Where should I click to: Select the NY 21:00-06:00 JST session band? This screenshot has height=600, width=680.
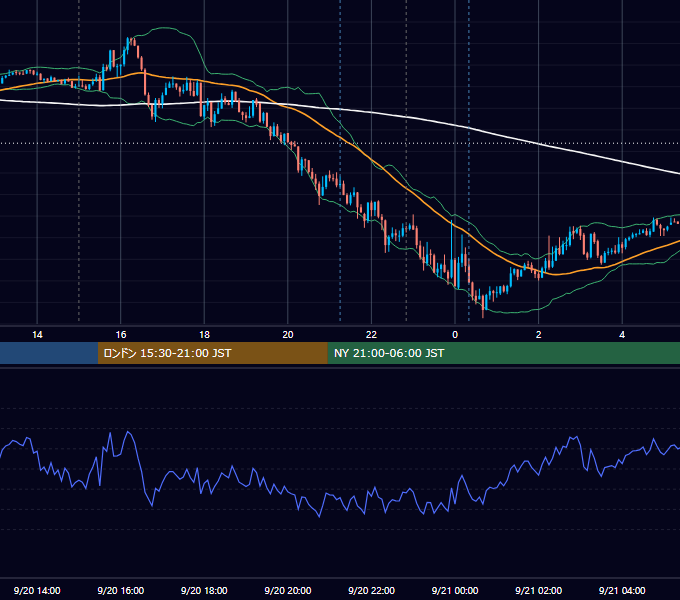(x=503, y=353)
